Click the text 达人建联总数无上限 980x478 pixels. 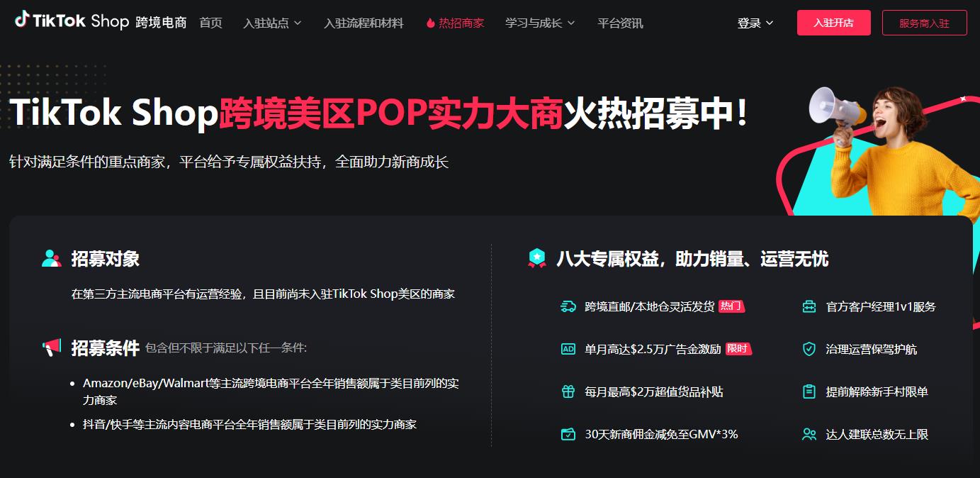click(x=877, y=434)
